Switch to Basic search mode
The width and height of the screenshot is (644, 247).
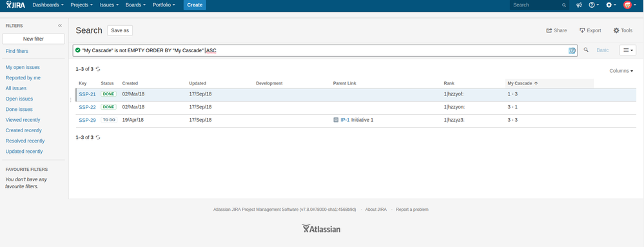click(x=603, y=50)
